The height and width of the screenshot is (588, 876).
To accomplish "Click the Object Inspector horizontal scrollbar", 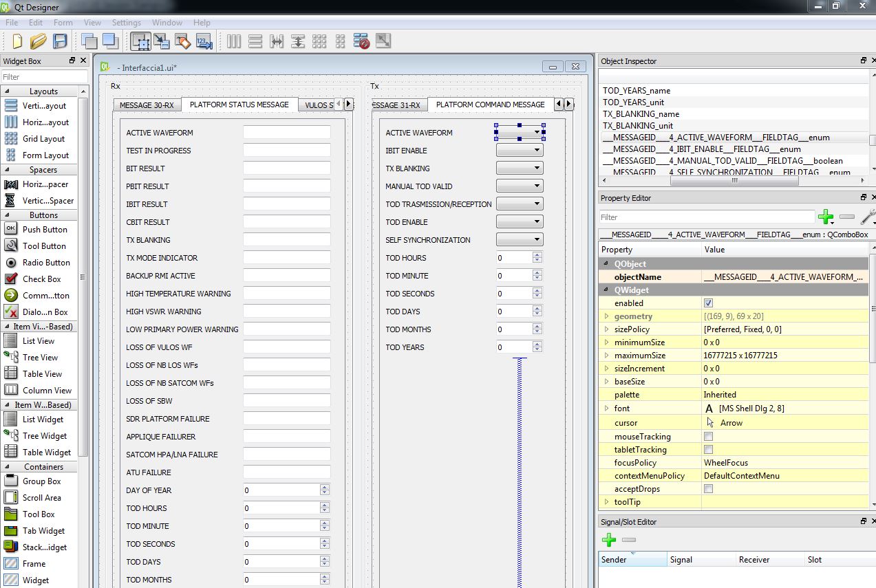I will (734, 181).
